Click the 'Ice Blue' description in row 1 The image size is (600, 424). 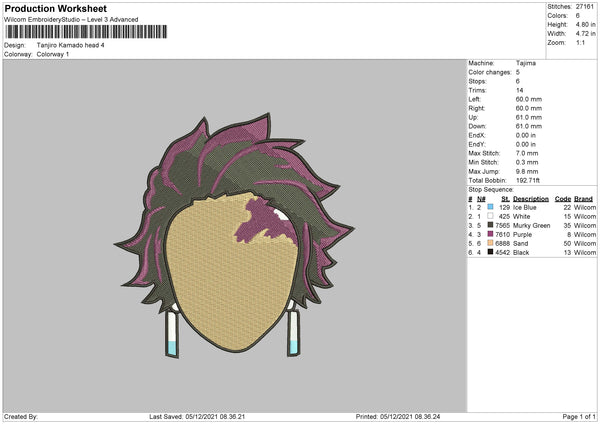pyautogui.click(x=525, y=207)
